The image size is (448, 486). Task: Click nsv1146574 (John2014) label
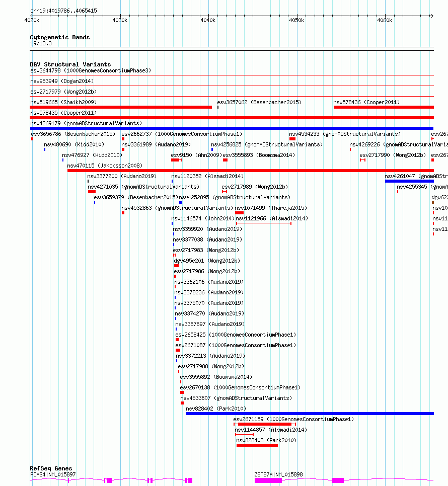click(203, 218)
